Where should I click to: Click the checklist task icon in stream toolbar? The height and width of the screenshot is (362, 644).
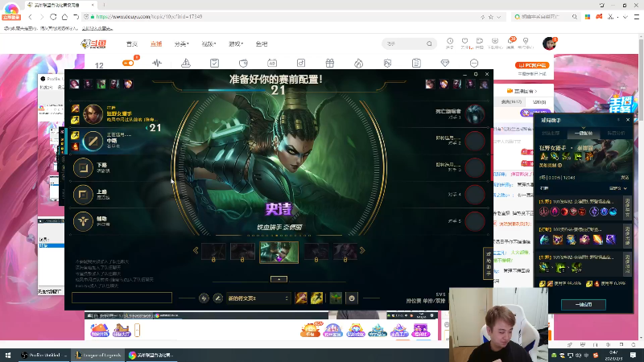[214, 63]
